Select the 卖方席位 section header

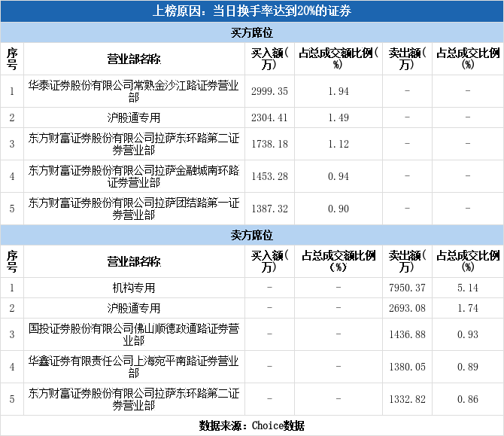coord(252,235)
